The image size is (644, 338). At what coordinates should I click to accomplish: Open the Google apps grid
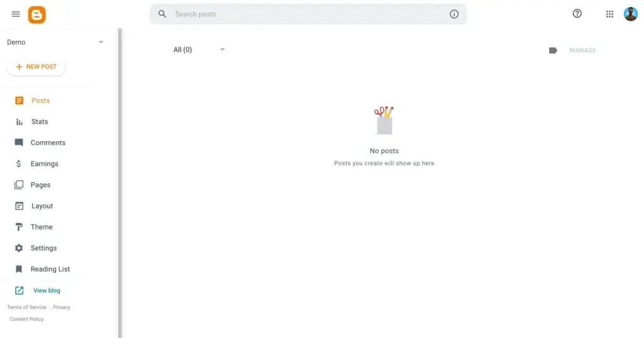[609, 14]
